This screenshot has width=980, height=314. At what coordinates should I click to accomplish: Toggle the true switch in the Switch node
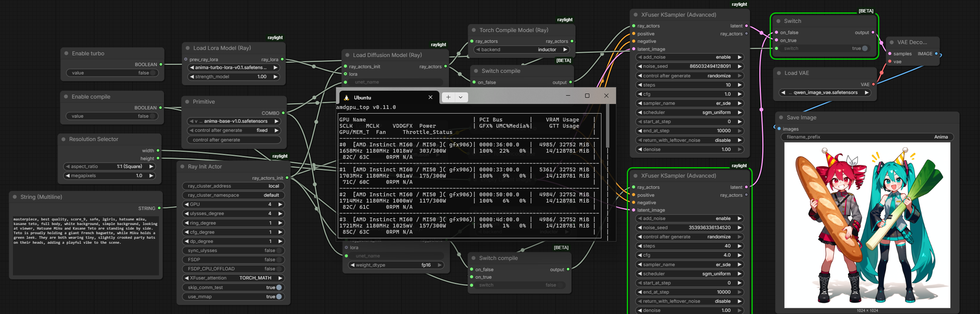click(x=865, y=49)
